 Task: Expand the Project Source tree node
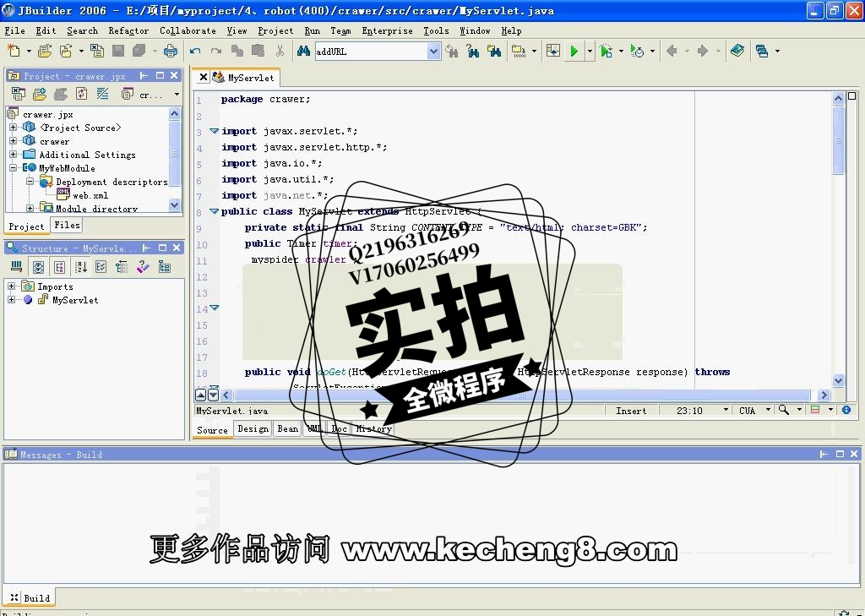click(x=14, y=128)
